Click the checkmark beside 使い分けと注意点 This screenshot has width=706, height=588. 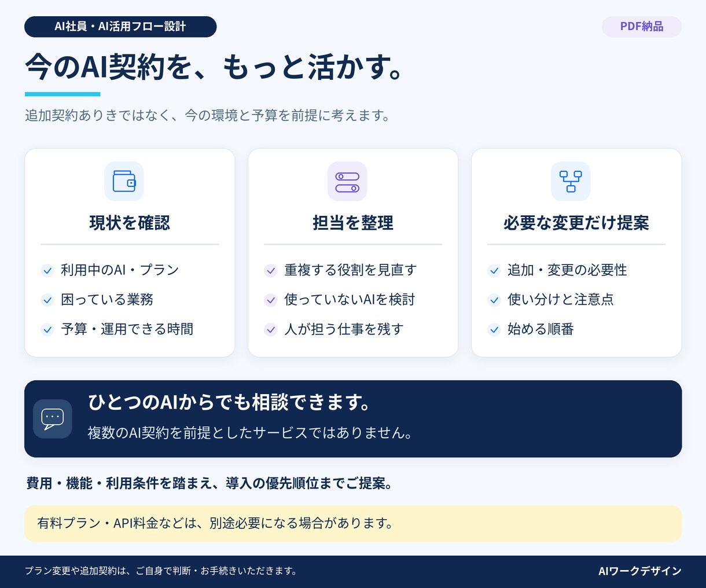pyautogui.click(x=494, y=300)
